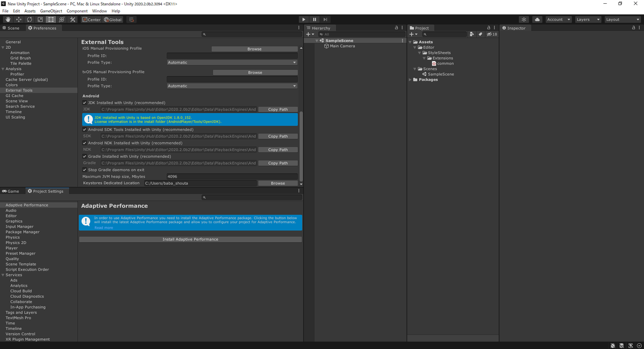This screenshot has height=349, width=644.
Task: Collapse the Assets folder in Project
Action: coord(411,42)
